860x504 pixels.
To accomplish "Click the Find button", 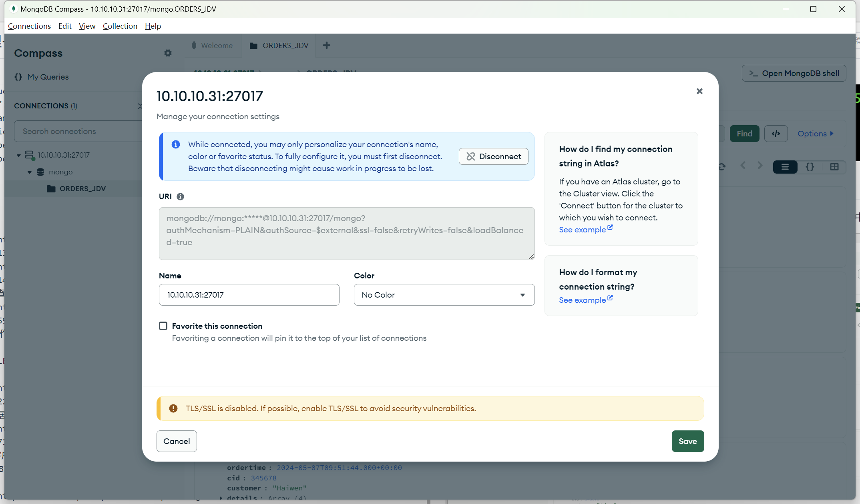I will pos(744,134).
